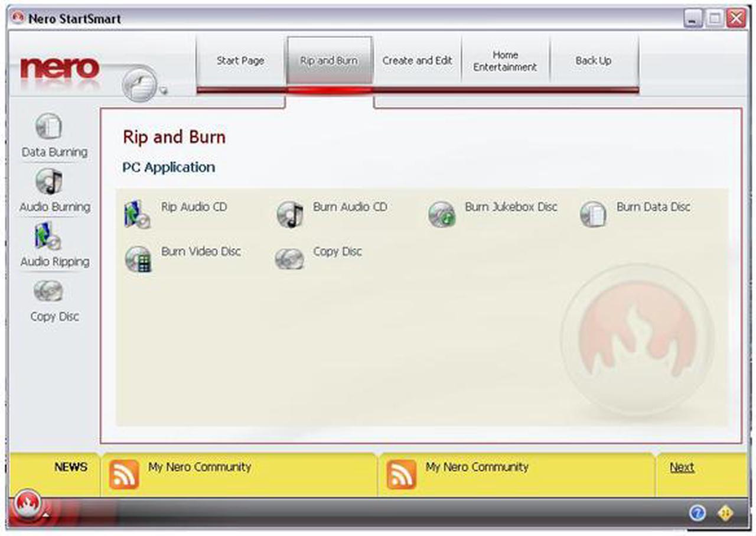Click the Burn Video Disc label

coord(201,251)
